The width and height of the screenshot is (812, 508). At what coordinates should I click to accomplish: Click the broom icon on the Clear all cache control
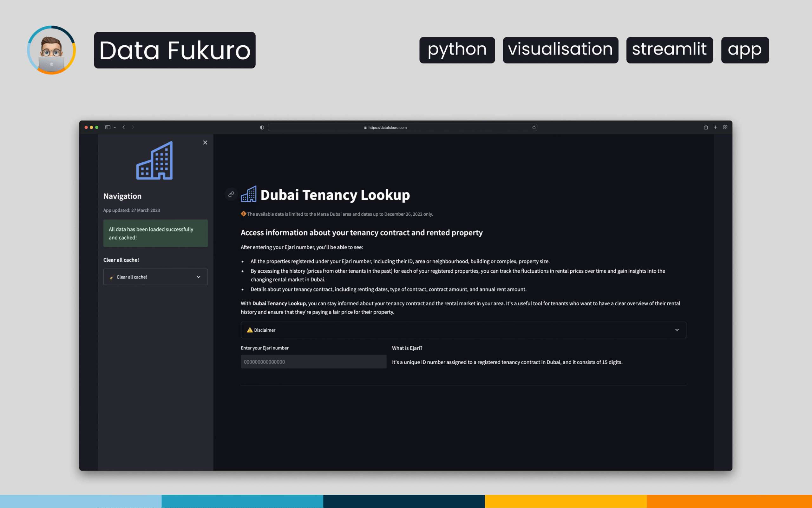[112, 277]
